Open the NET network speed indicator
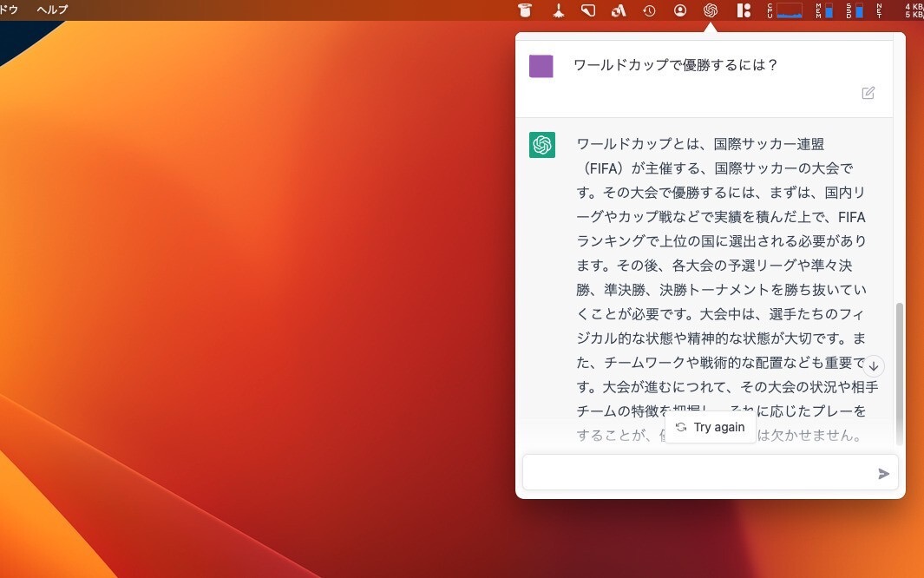Image resolution: width=924 pixels, height=578 pixels. point(899,10)
